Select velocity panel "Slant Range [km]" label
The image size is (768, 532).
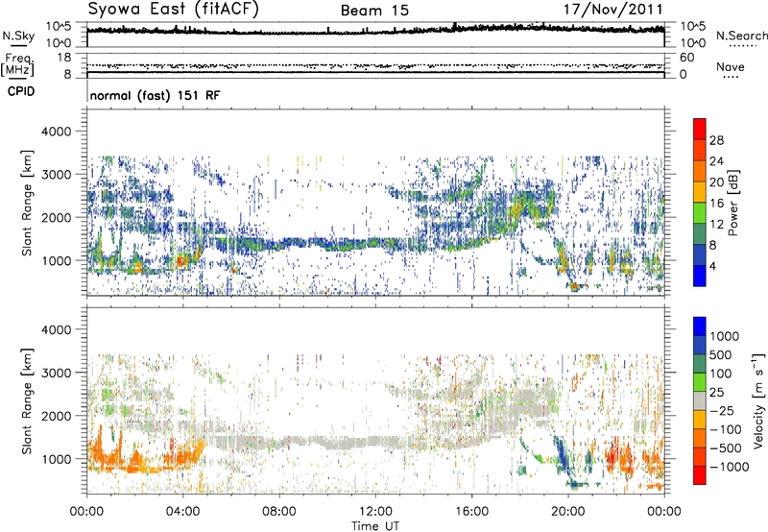pos(27,401)
